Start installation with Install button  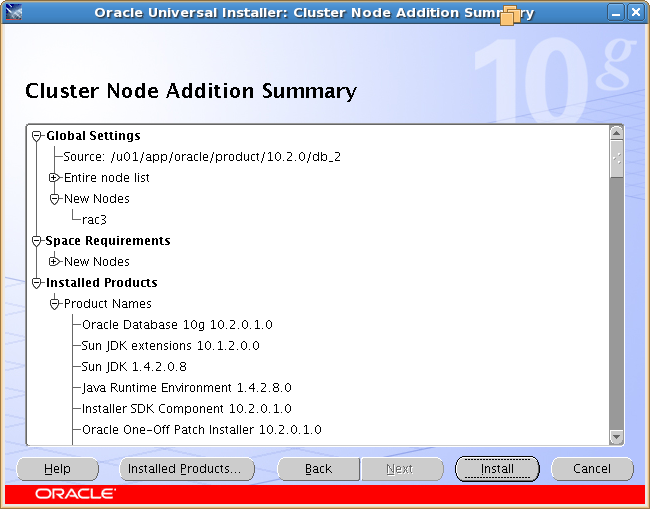click(x=497, y=469)
